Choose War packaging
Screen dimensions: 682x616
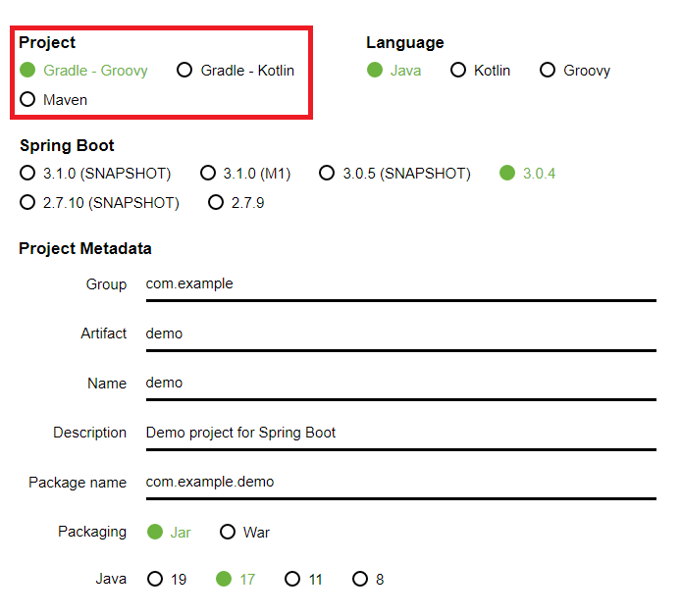[x=245, y=532]
